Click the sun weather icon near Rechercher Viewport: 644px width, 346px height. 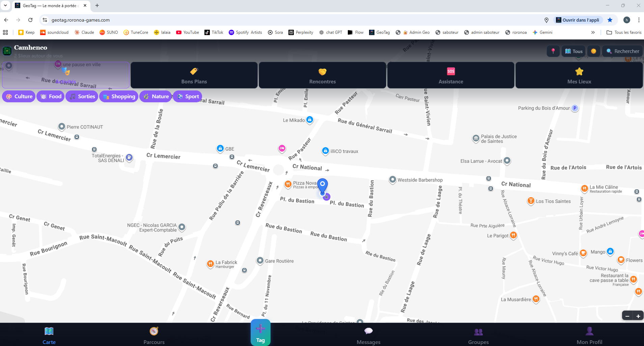(x=594, y=51)
